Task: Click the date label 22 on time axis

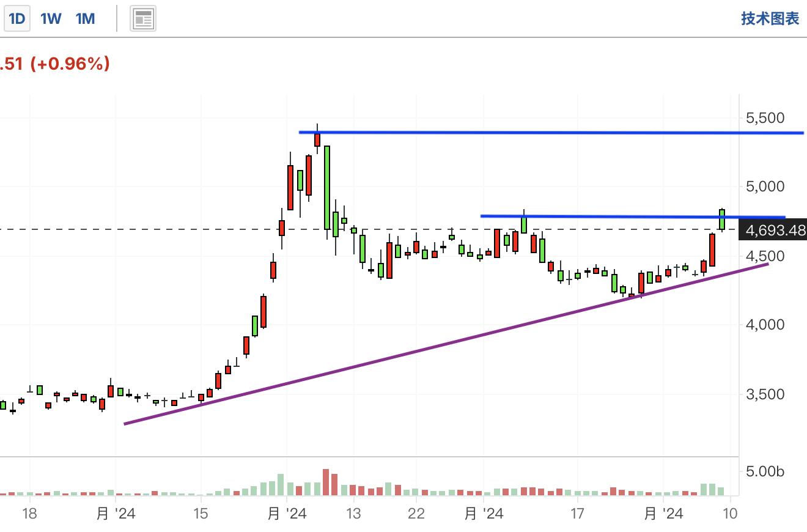Action: (x=416, y=514)
